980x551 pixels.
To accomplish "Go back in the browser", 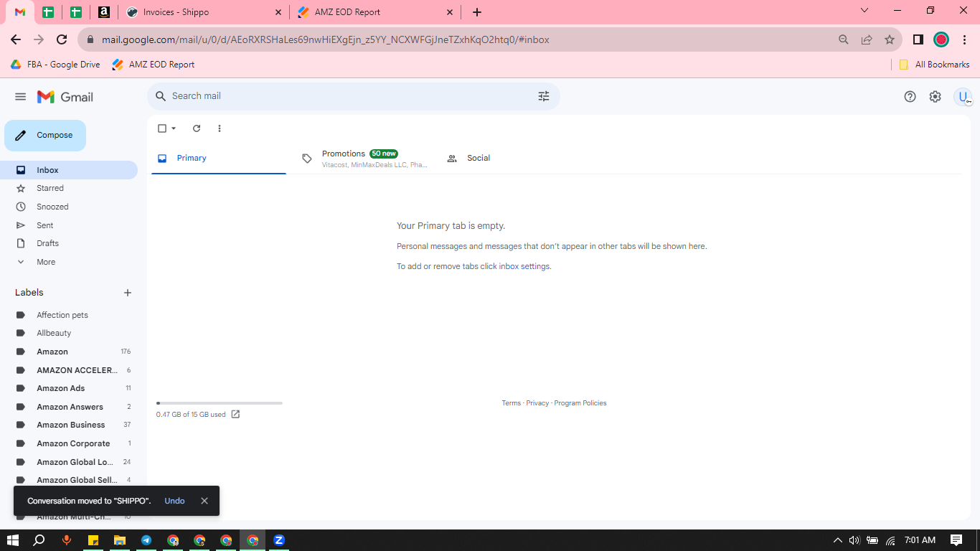I will 16,39.
